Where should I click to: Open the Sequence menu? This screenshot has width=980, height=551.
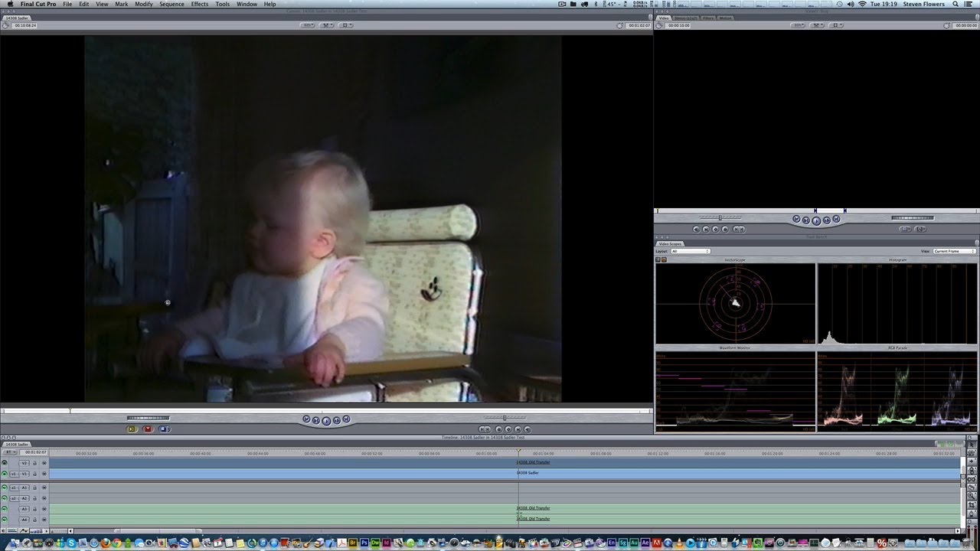click(x=171, y=4)
